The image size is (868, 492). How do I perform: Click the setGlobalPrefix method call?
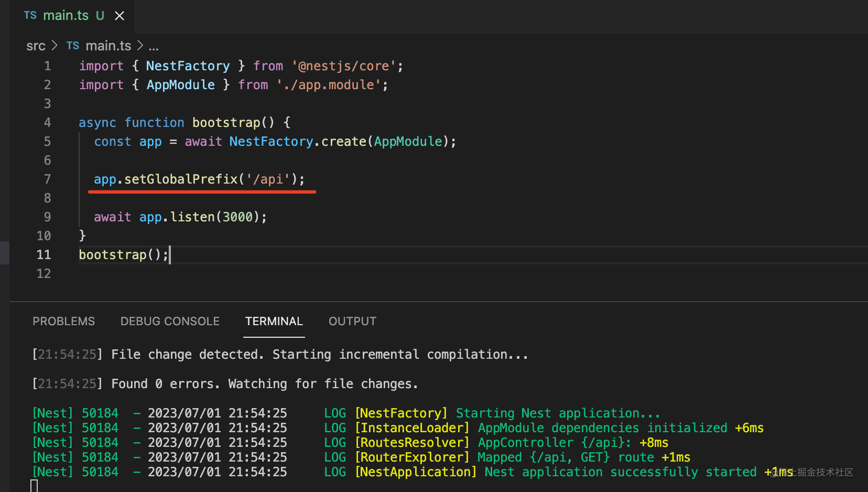pyautogui.click(x=181, y=179)
